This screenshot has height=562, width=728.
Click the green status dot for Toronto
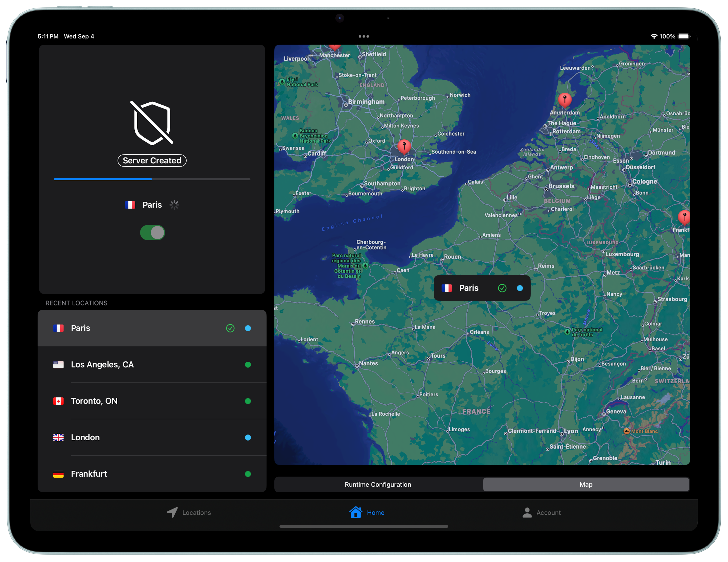248,401
